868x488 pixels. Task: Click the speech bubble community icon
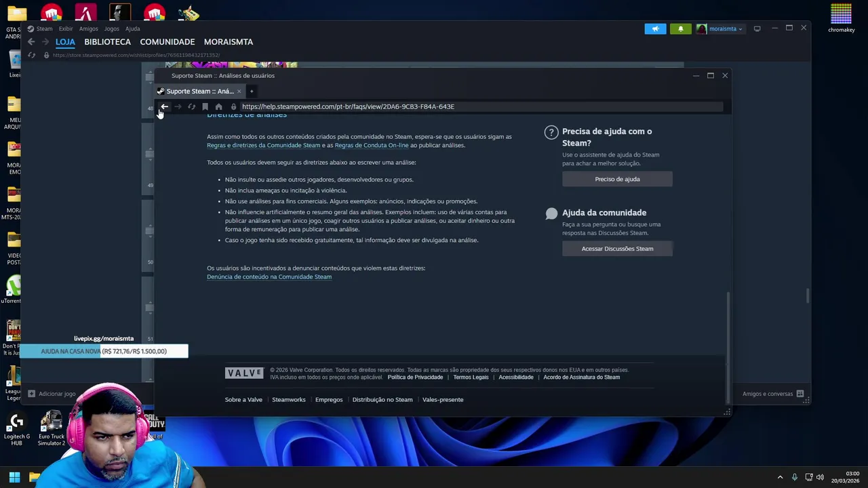551,214
